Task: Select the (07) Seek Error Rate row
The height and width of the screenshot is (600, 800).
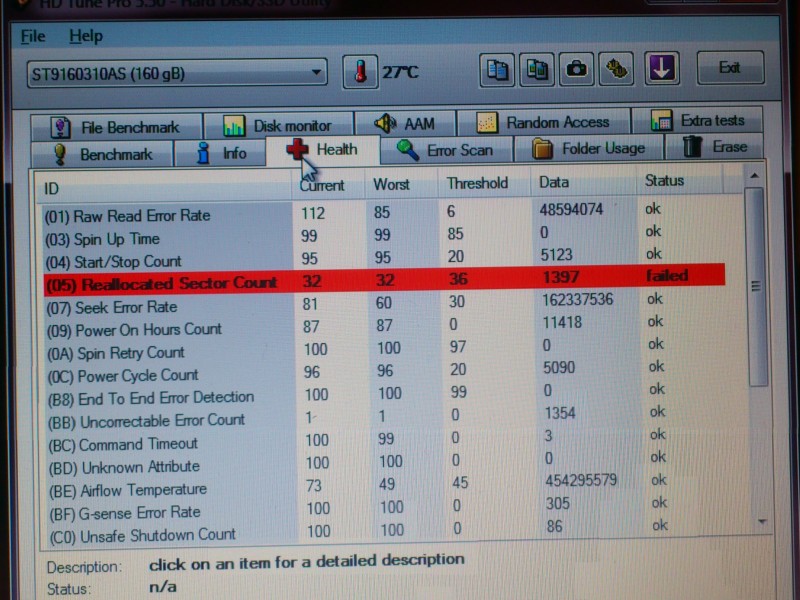Action: (384, 303)
